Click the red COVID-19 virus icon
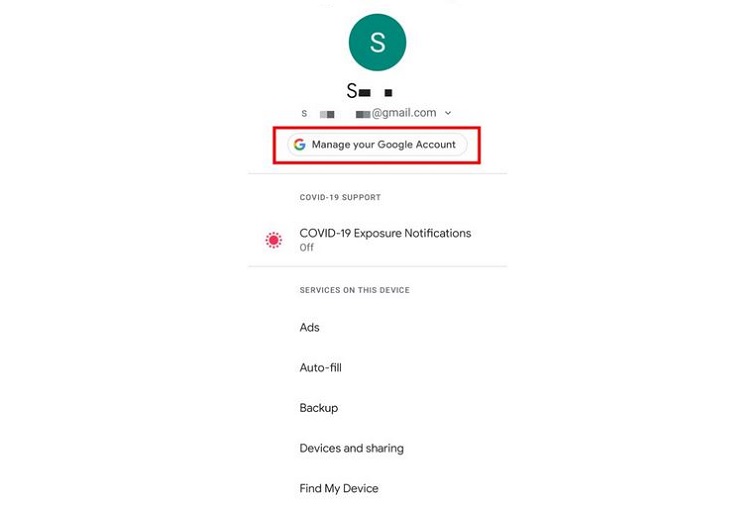This screenshot has height=507, width=750. coord(274,240)
